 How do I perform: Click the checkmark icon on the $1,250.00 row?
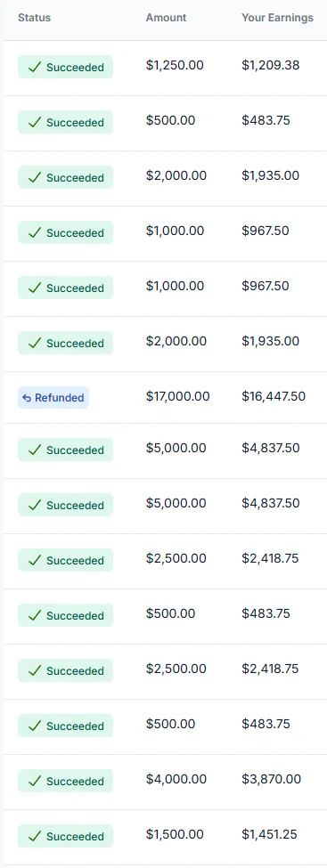click(35, 67)
